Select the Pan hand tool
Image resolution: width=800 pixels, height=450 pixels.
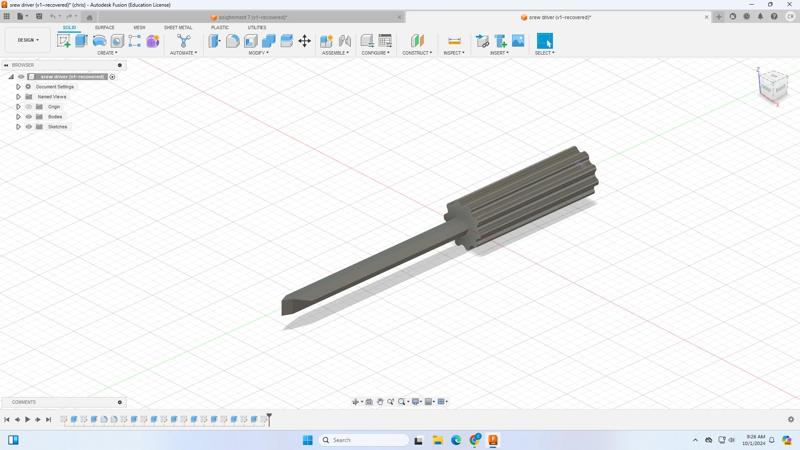point(380,402)
